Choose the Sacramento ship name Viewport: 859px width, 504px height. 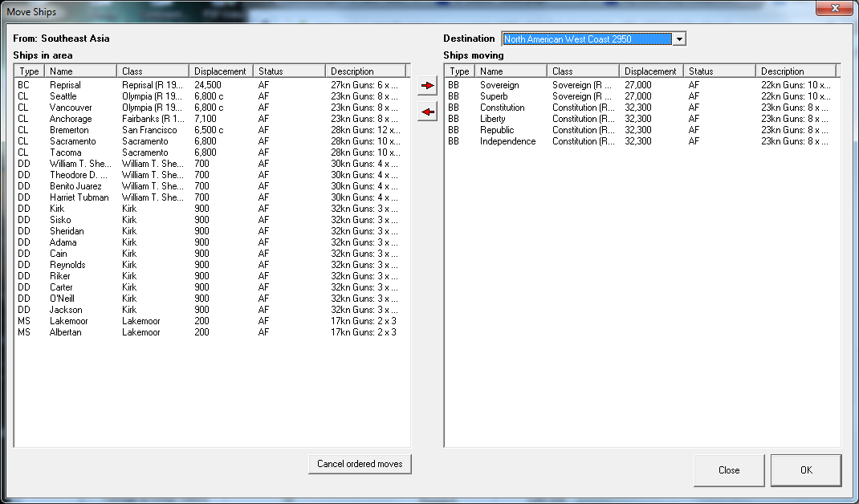[x=73, y=141]
